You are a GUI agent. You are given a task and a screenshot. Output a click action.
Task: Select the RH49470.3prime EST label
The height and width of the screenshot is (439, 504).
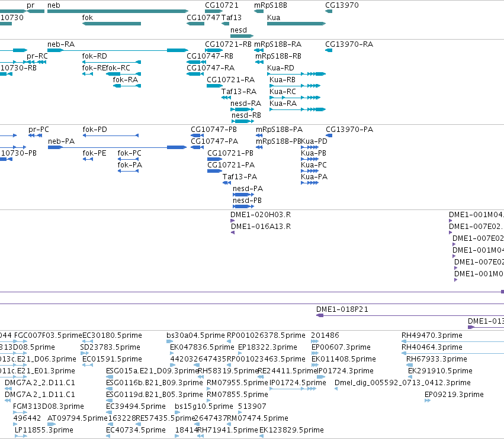pyautogui.click(x=432, y=335)
